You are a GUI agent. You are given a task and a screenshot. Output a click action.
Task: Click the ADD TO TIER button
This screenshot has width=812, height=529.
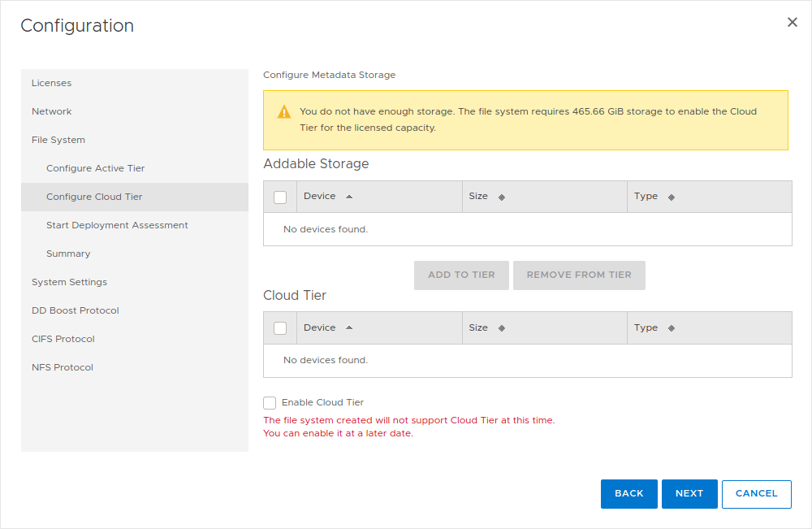tap(461, 275)
